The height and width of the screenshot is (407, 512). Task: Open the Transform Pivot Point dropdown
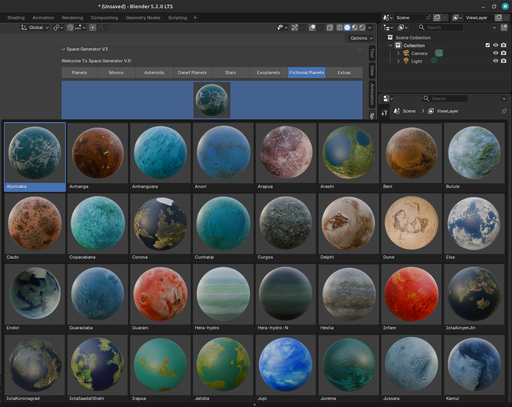click(x=58, y=28)
